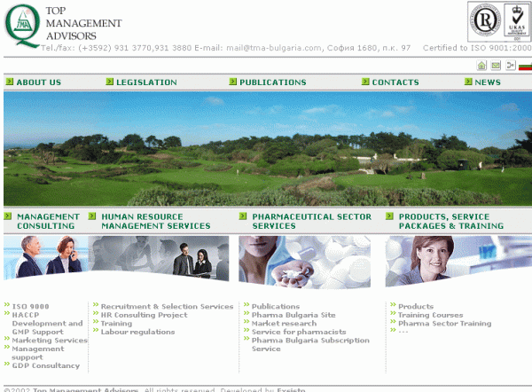Click the TMA logo at top left
Viewport: 532px width, 392px height.
coord(21,24)
